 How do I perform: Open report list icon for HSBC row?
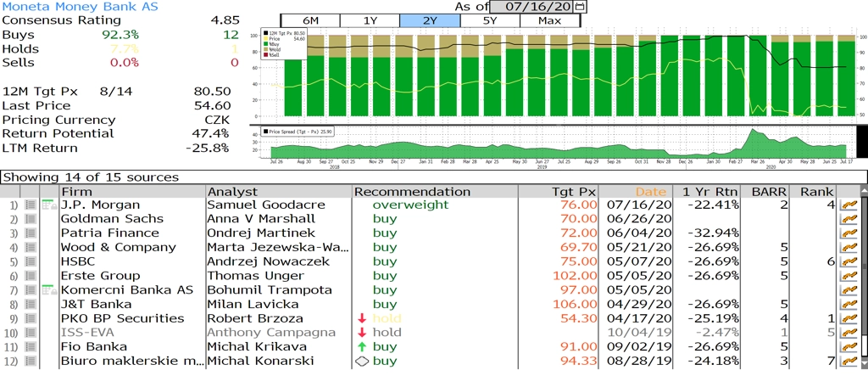[31, 261]
